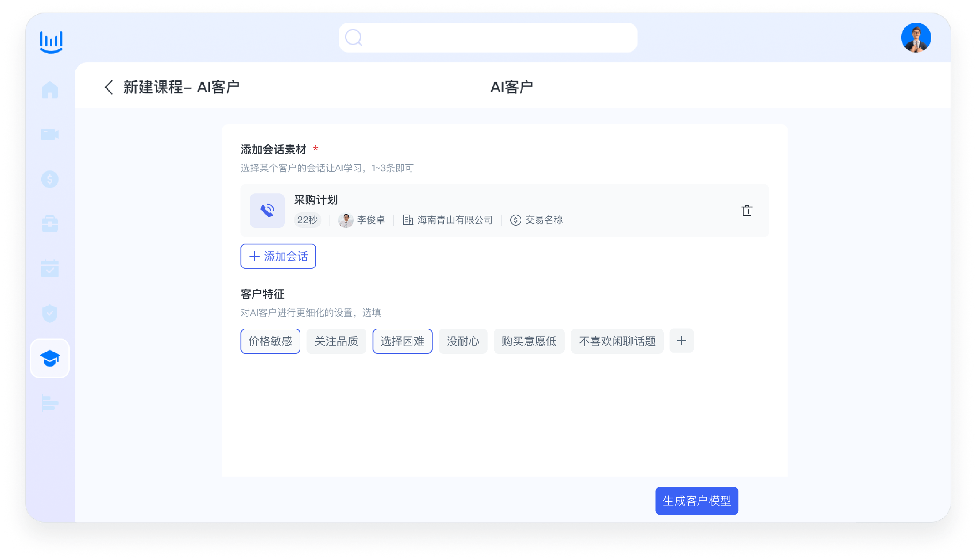Screen dimensions: 976x560
Task: Click the centered AI客户 heading
Action: [511, 87]
